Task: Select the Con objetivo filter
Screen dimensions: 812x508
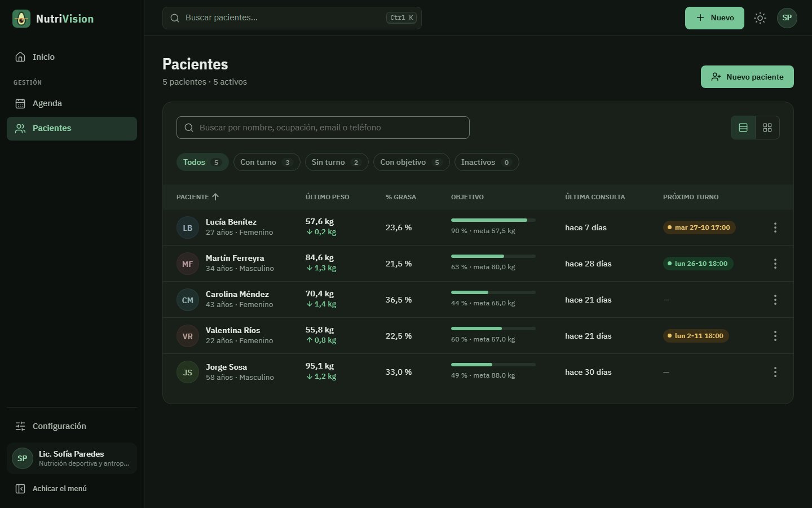Action: point(412,162)
